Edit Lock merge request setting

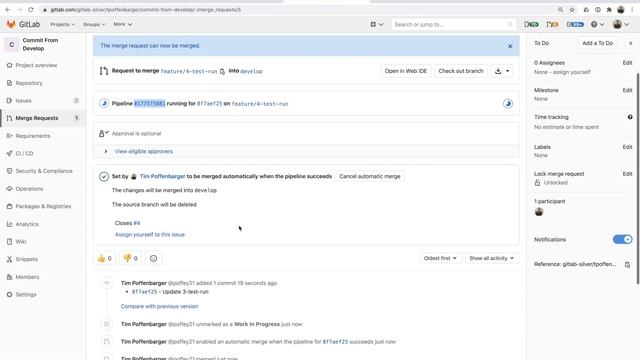[627, 174]
